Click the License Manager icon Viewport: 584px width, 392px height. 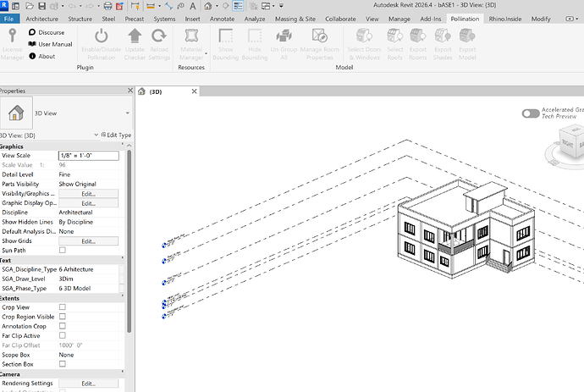coord(12,36)
